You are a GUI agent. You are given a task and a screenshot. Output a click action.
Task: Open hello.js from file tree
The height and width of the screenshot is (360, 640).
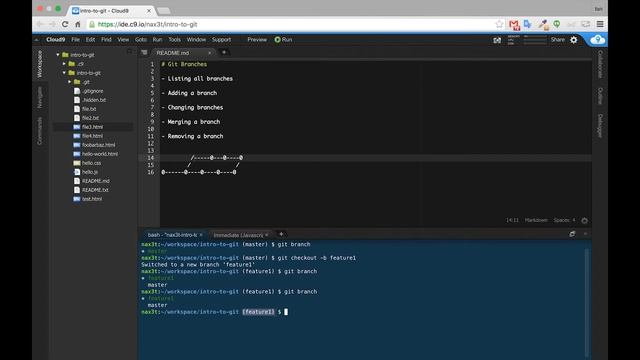pos(89,172)
